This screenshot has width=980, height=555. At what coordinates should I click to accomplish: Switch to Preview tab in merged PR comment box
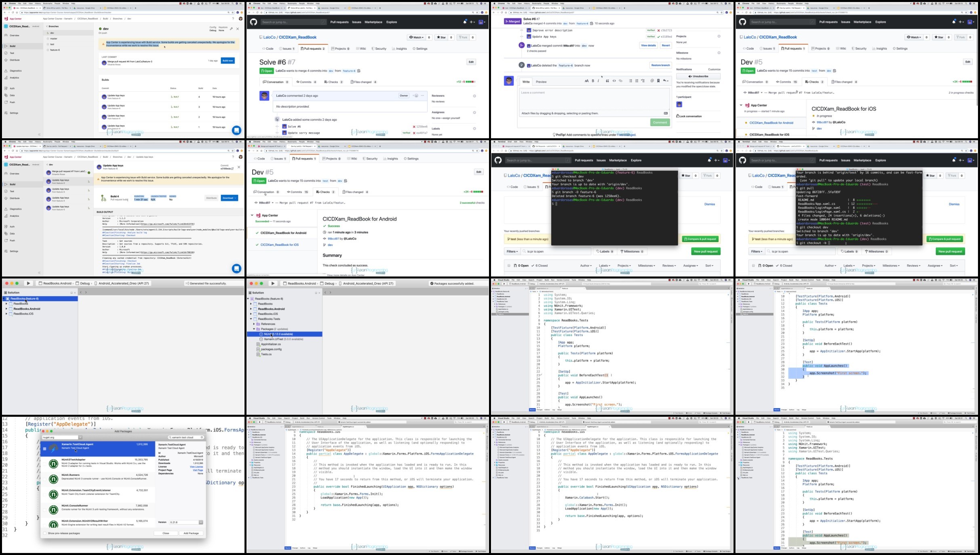541,82
